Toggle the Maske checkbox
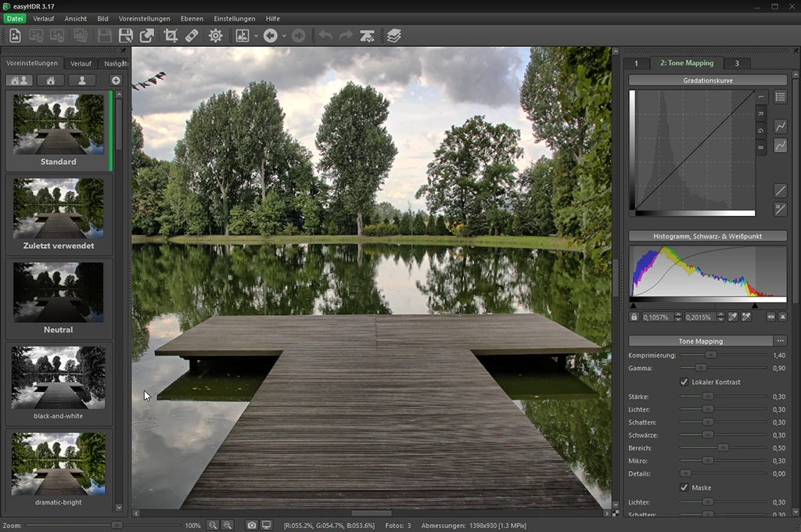The width and height of the screenshot is (801, 532). 684,487
